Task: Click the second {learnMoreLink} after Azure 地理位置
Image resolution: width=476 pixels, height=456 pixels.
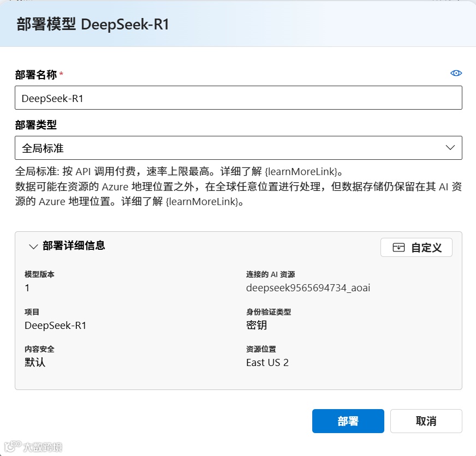Action: point(202,201)
